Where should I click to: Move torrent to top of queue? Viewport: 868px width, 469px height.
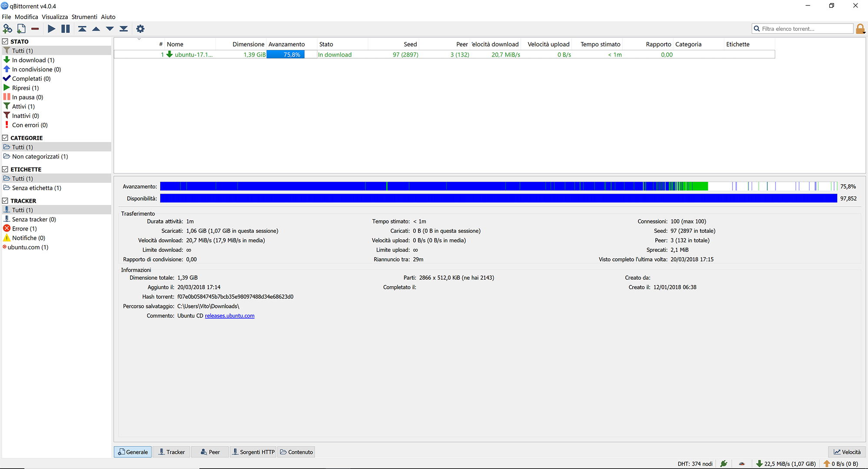pos(82,28)
